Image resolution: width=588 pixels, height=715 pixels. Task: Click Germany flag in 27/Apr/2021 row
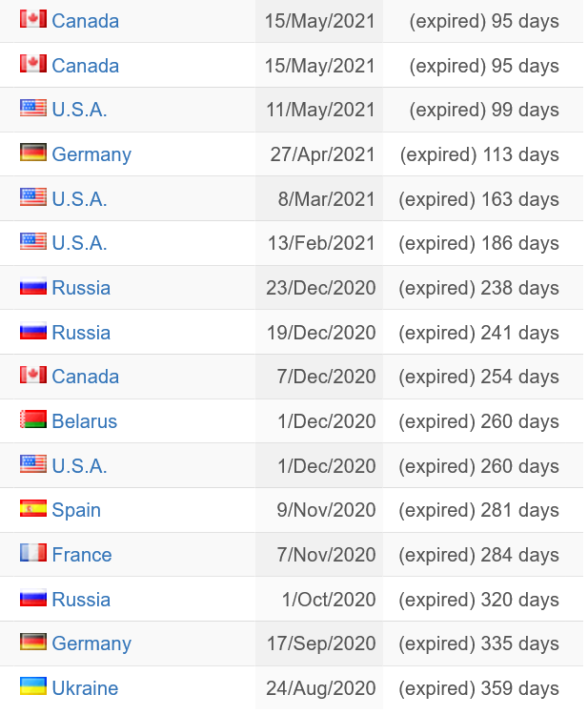pos(33,153)
